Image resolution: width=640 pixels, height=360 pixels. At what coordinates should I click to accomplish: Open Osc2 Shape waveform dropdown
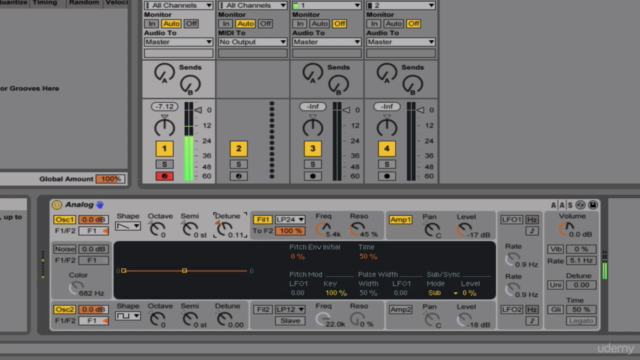pyautogui.click(x=128, y=316)
